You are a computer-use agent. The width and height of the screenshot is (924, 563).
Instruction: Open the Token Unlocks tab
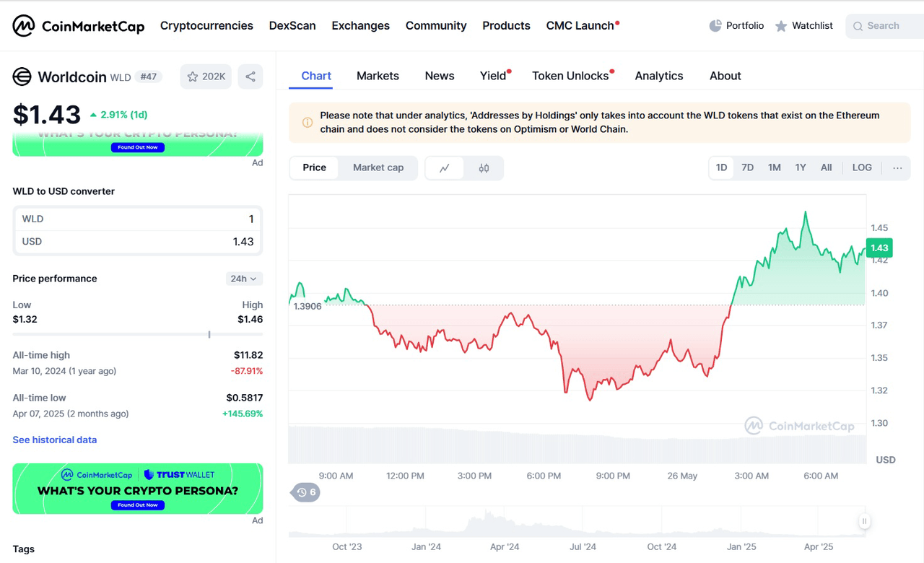[x=570, y=76]
